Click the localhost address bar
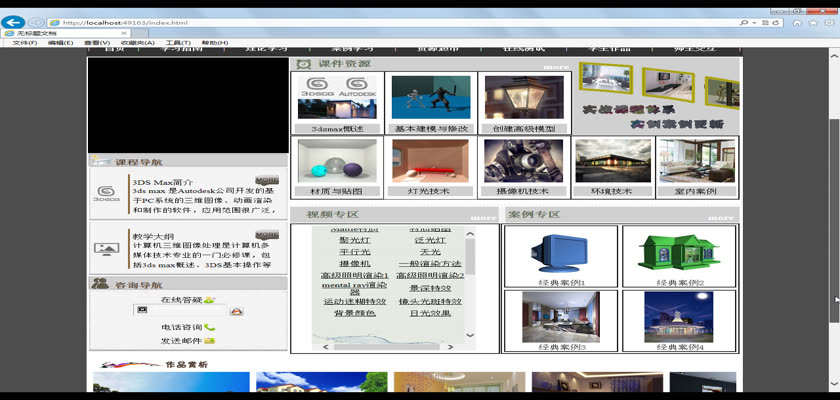Image resolution: width=840 pixels, height=400 pixels. click(391, 22)
